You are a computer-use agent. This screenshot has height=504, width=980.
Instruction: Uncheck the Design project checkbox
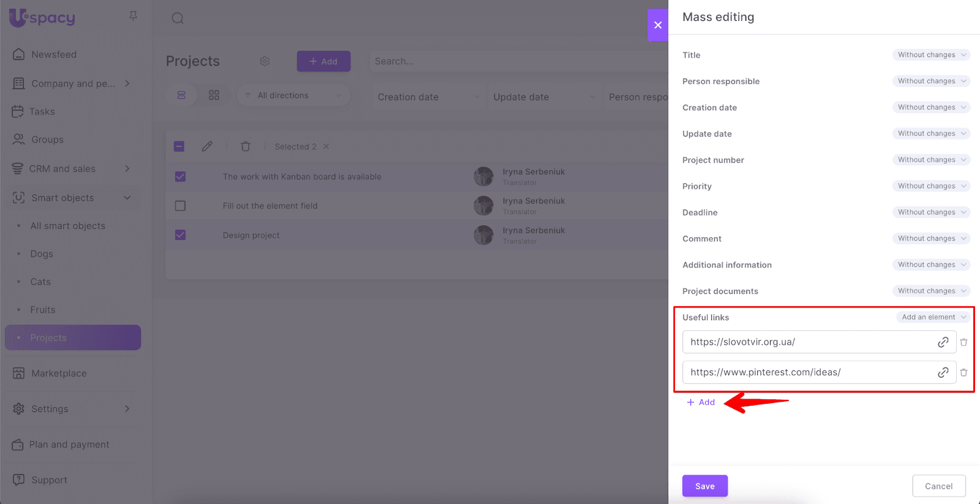tap(180, 235)
